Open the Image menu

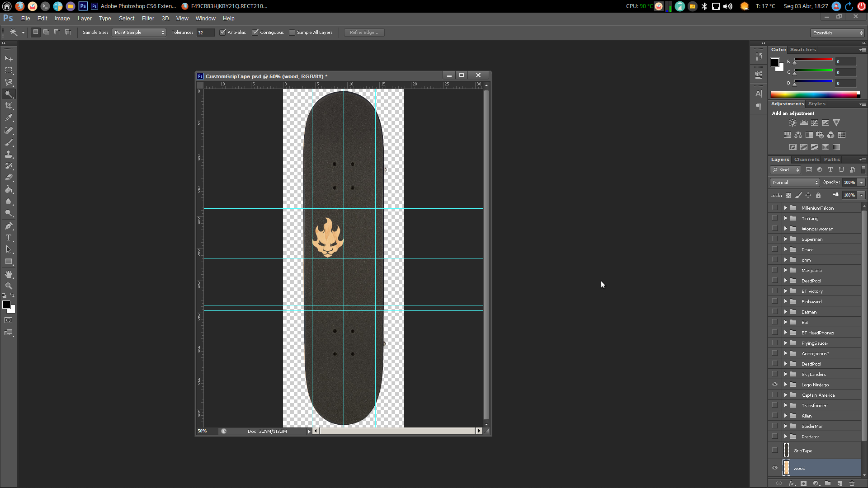point(62,19)
